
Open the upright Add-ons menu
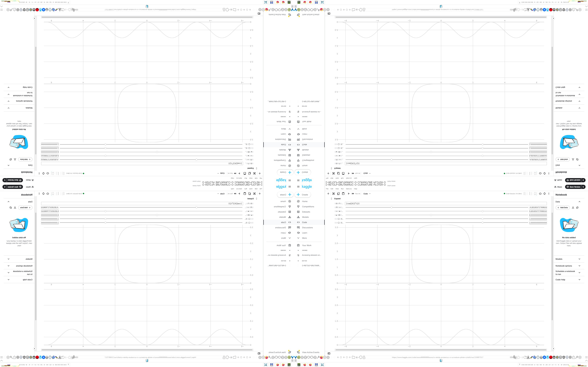(x=349, y=189)
